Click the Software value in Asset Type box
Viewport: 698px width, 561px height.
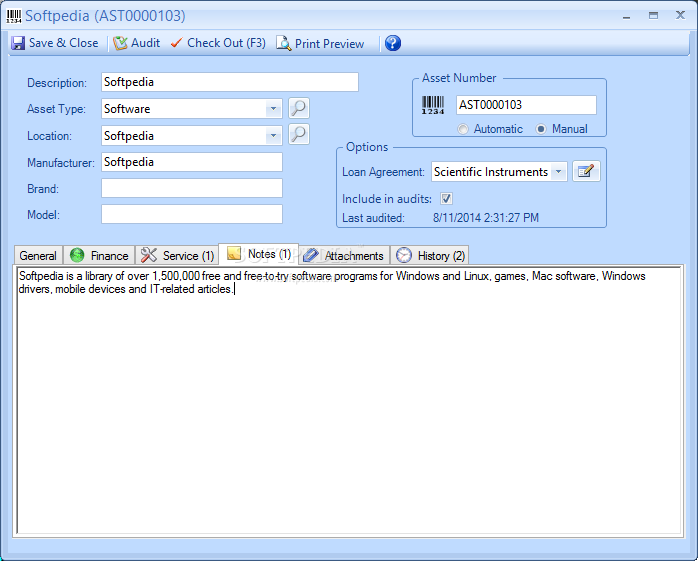click(x=127, y=109)
